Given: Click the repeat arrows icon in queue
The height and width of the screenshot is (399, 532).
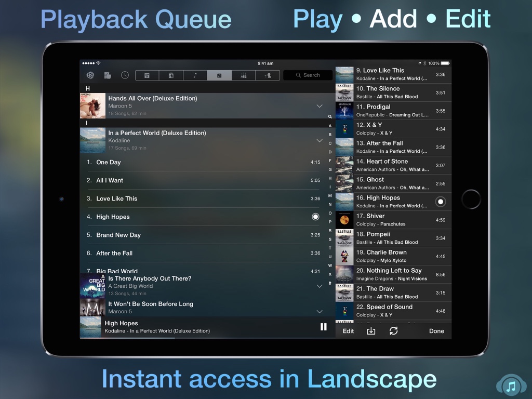Looking at the screenshot, I should [x=394, y=331].
